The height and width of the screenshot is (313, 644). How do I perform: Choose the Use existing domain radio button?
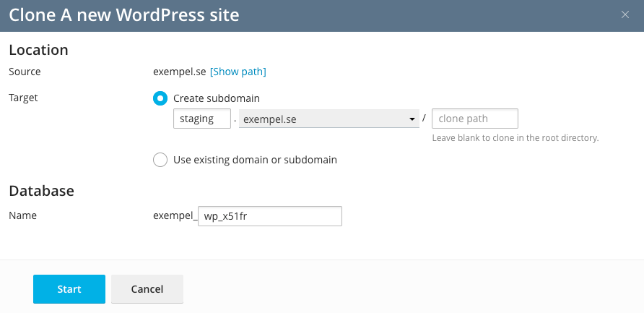click(161, 160)
